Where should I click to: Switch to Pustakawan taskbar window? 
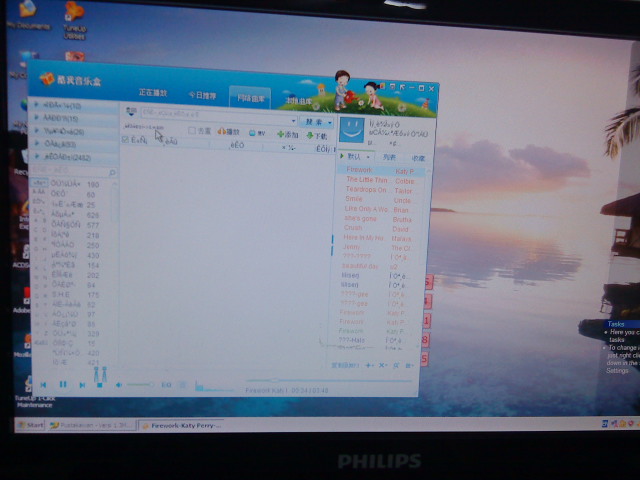tap(91, 425)
